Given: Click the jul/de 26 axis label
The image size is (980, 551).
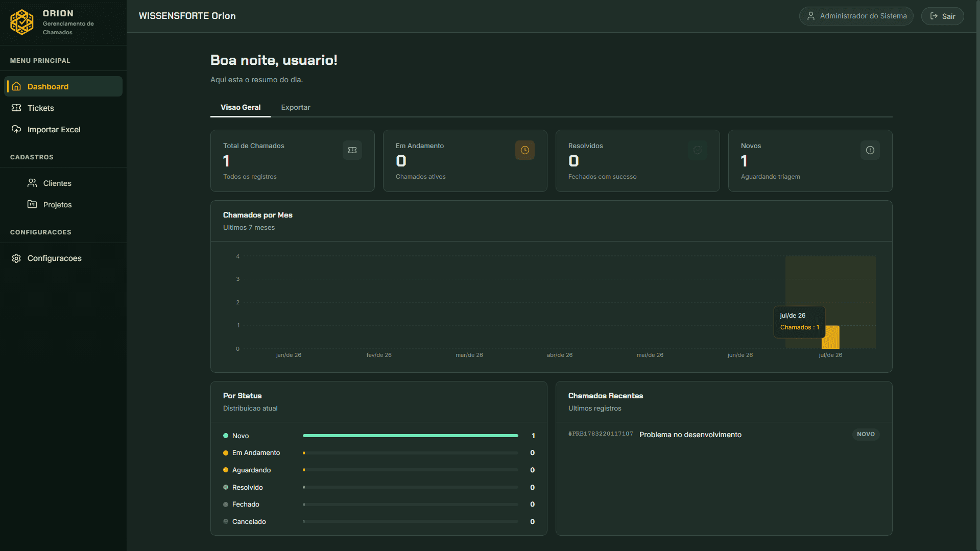Looking at the screenshot, I should [830, 355].
